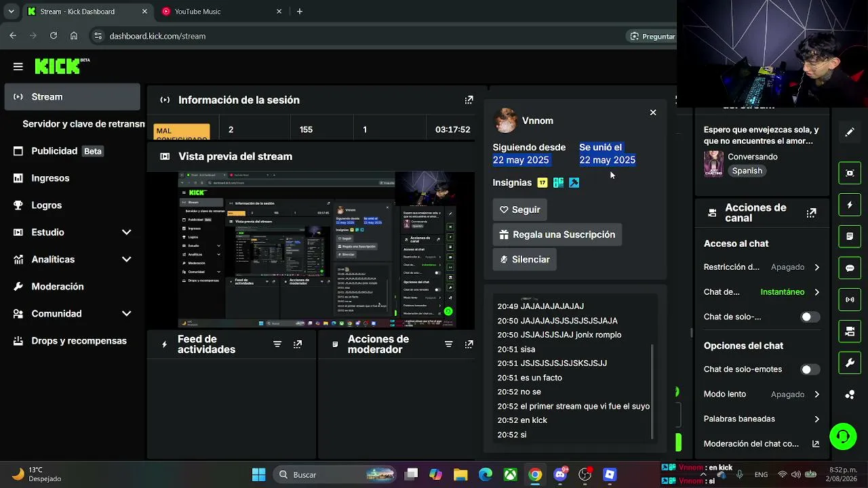Open the Kick hamburger menu

coord(18,66)
